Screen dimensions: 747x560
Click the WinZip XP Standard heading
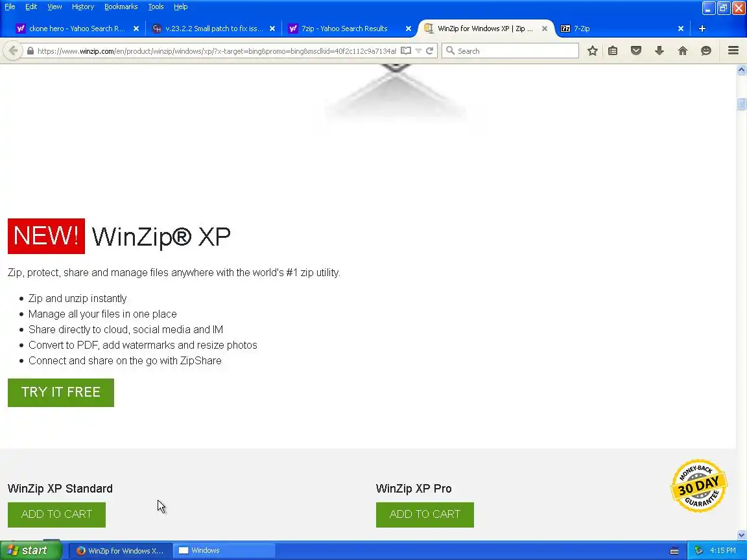coord(60,489)
